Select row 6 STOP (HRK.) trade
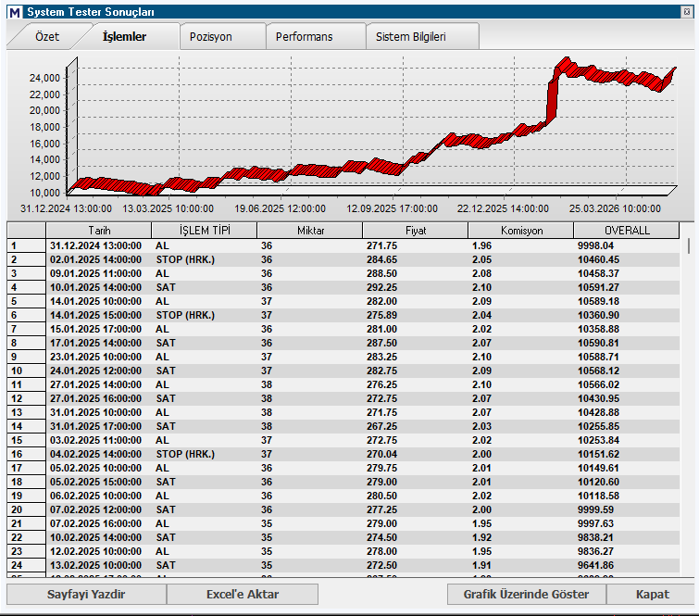Image resolution: width=699 pixels, height=616 pixels. pyautogui.click(x=343, y=315)
